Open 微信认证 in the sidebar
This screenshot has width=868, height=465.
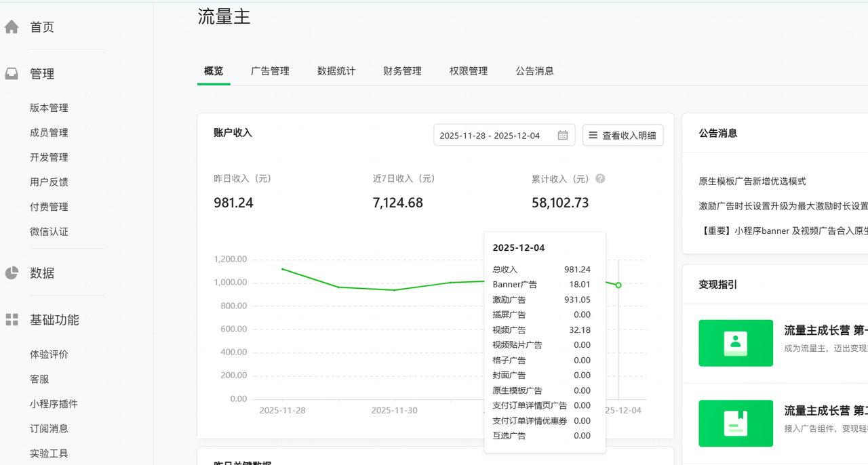coord(49,232)
